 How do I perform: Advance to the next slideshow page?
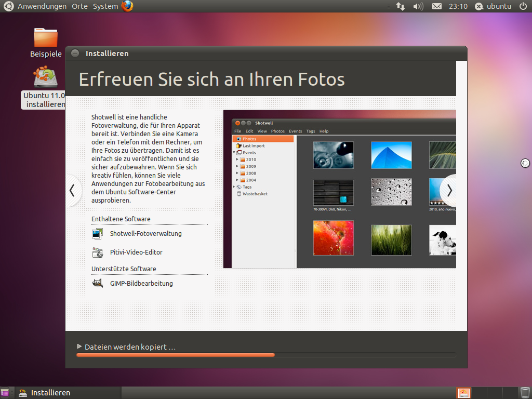pyautogui.click(x=449, y=191)
